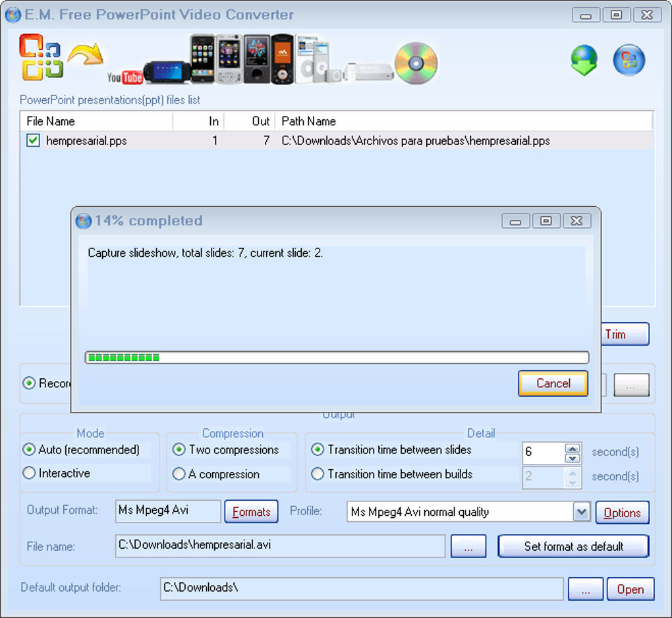The height and width of the screenshot is (618, 672).
Task: Click the PSP handheld device icon
Action: [167, 72]
